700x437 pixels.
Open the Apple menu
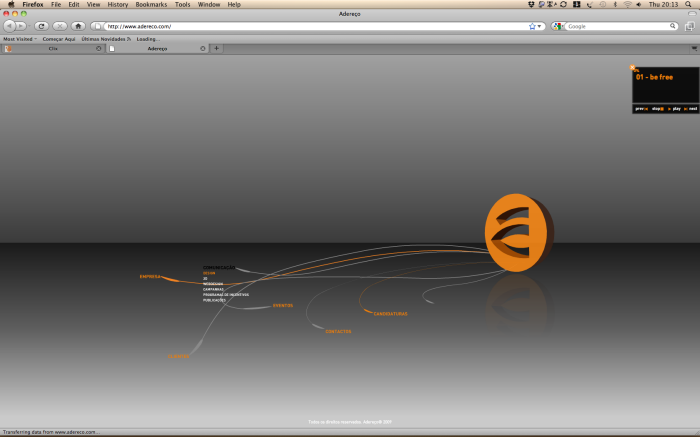coord(11,4)
